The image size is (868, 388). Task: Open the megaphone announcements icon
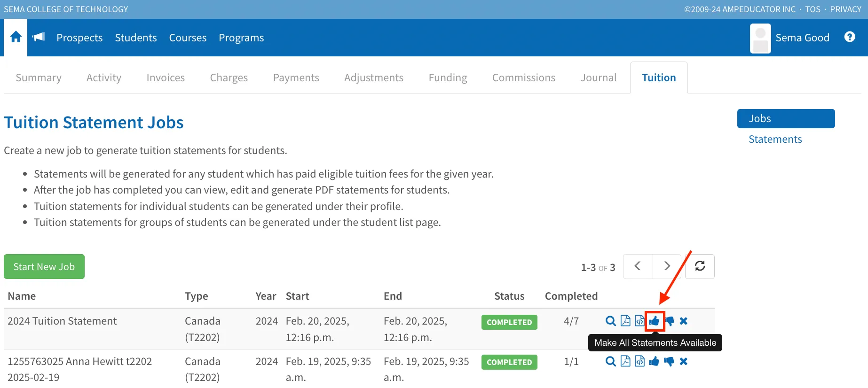click(39, 37)
